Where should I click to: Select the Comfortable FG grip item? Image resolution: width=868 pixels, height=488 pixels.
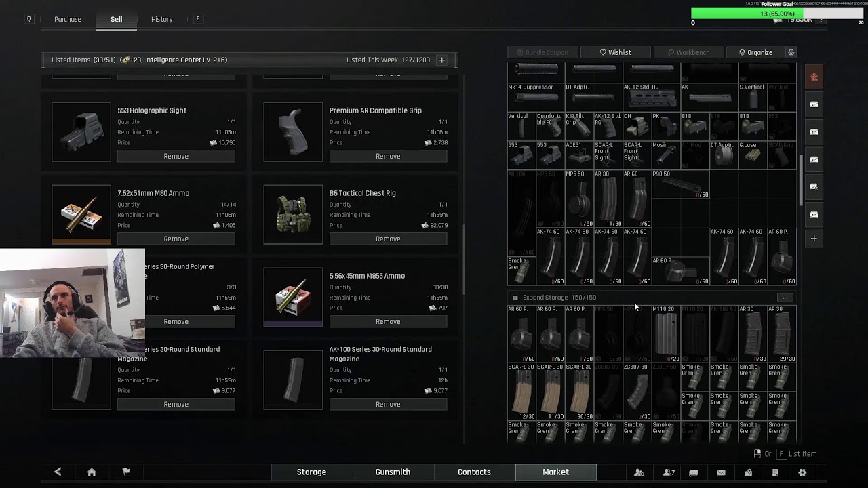pyautogui.click(x=550, y=126)
